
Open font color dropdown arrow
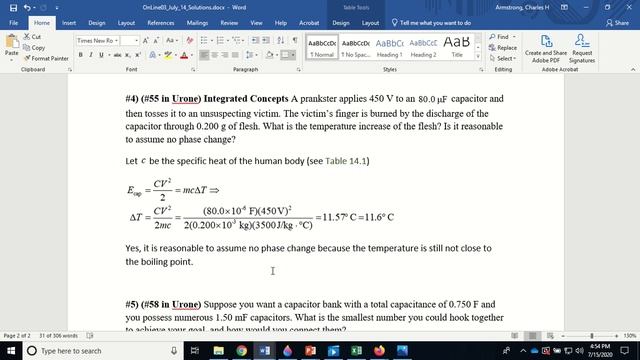[191, 55]
